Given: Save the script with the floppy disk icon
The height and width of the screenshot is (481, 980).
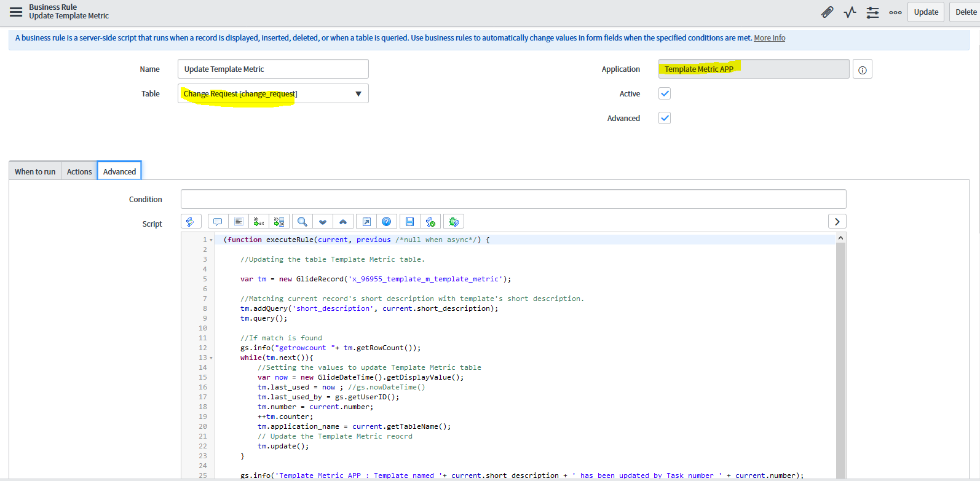Looking at the screenshot, I should pos(409,222).
